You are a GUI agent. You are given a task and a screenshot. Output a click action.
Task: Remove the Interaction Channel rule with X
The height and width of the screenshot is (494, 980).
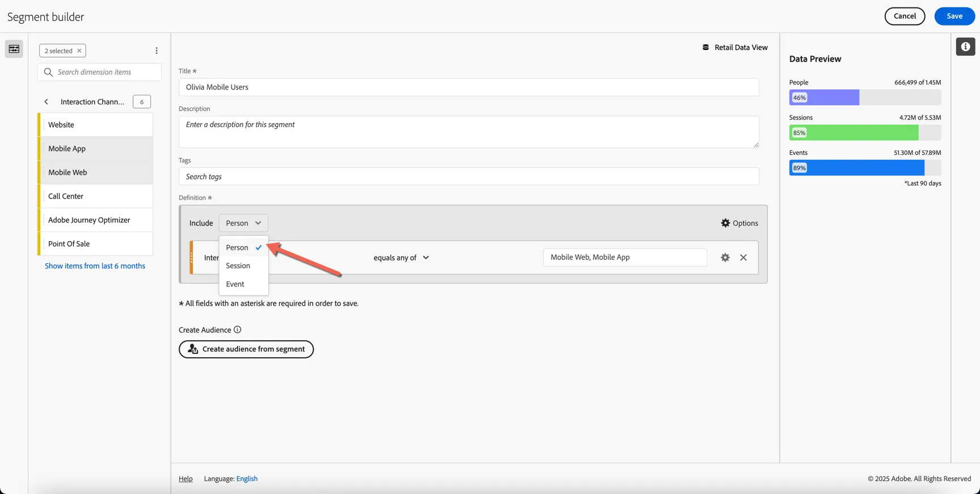point(744,257)
